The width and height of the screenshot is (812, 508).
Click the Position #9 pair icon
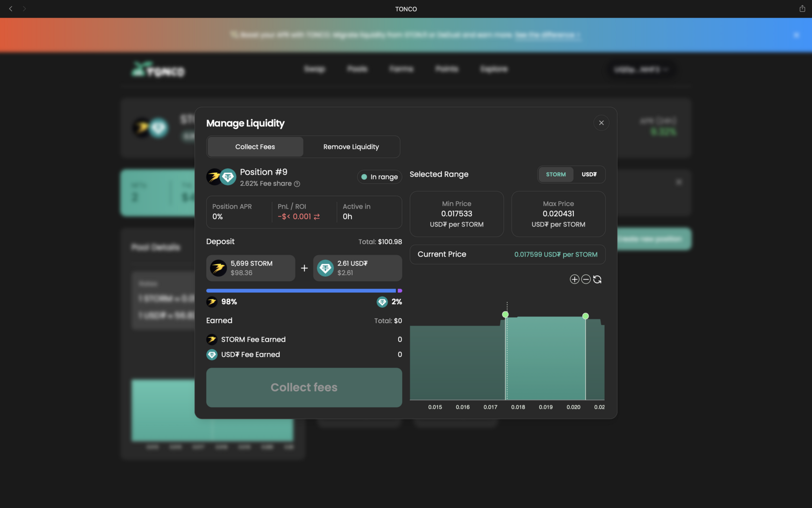221,177
